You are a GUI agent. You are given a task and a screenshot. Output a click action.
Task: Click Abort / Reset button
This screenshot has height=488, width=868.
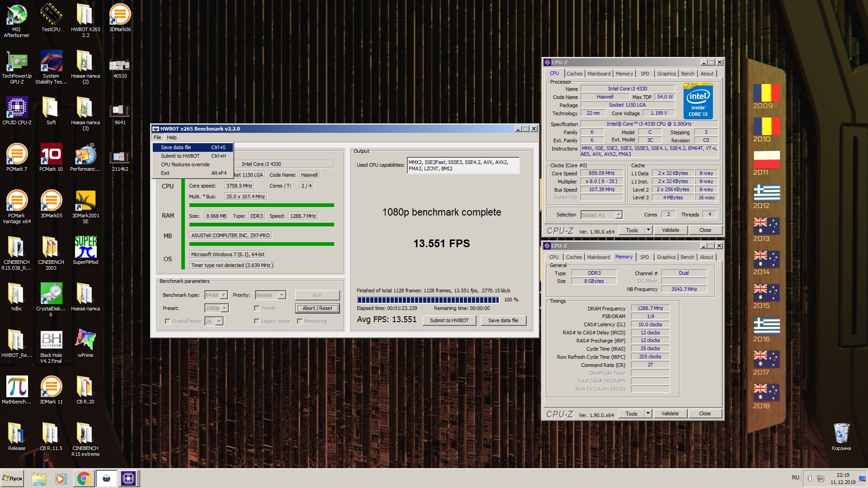coord(317,308)
